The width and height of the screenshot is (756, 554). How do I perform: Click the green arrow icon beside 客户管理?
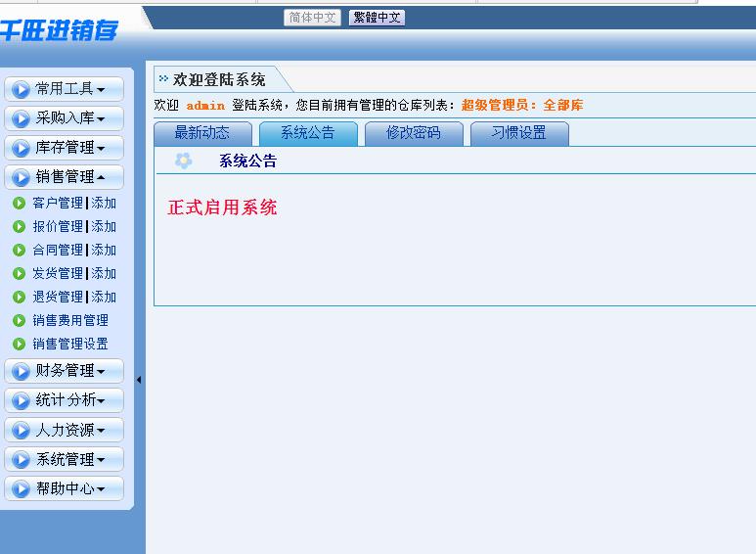point(19,204)
